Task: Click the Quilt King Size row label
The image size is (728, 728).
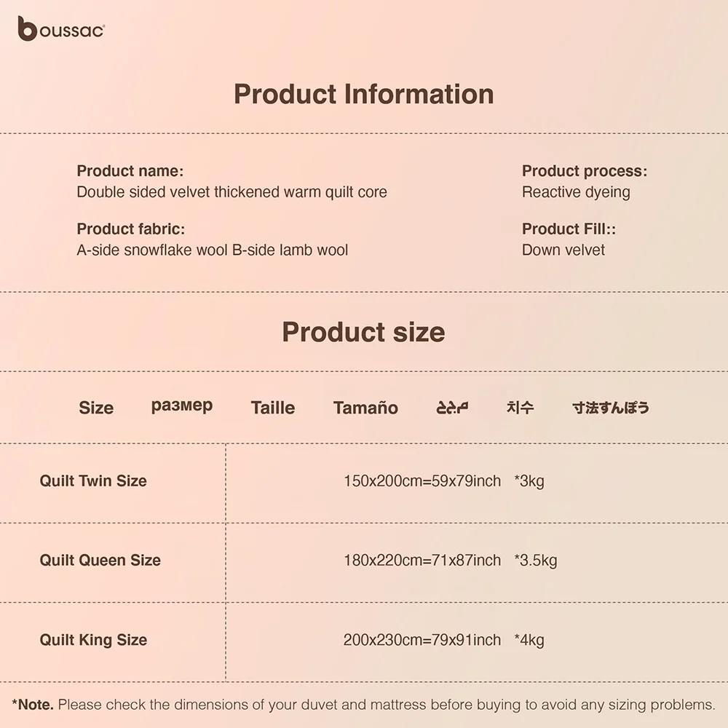Action: pyautogui.click(x=93, y=640)
